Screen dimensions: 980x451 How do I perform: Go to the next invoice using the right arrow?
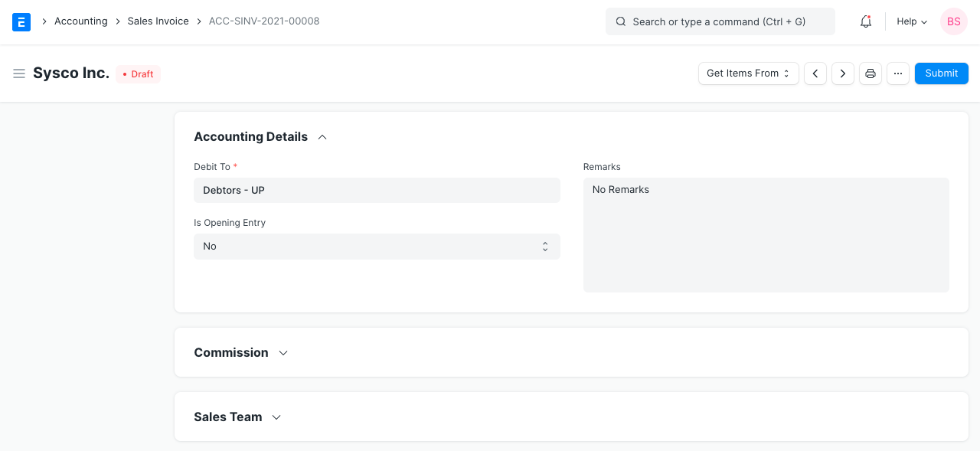(842, 74)
